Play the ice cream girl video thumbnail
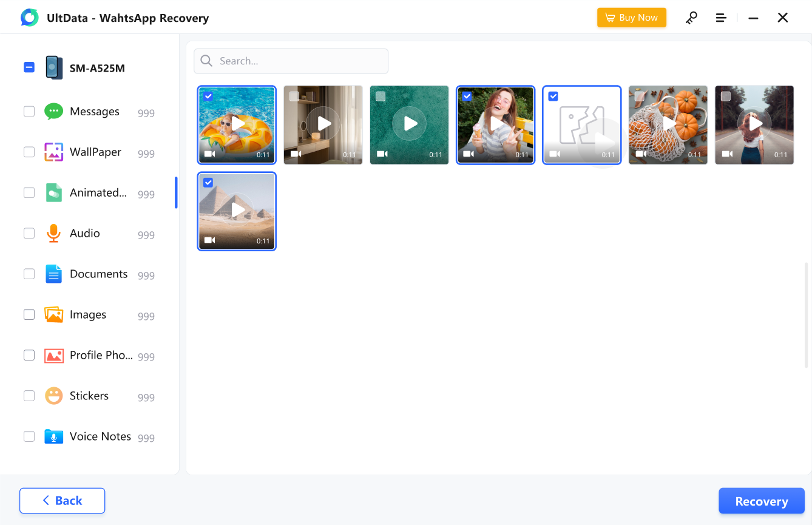Image resolution: width=812 pixels, height=525 pixels. (x=495, y=124)
